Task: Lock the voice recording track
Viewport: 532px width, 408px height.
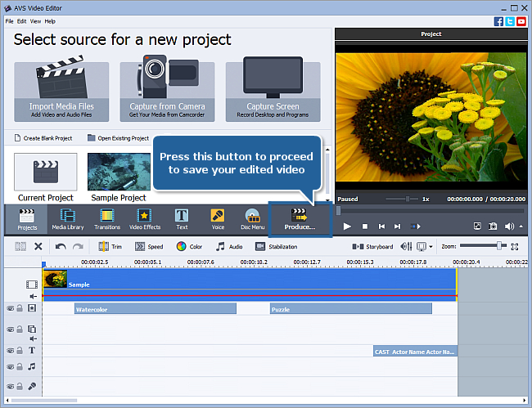Action: click(x=20, y=386)
